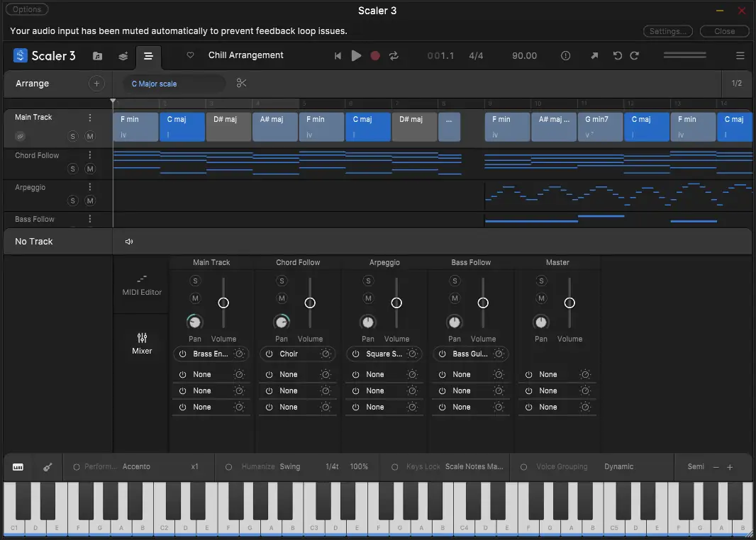Viewport: 756px width, 540px height.
Task: Switch to the Mixer panel
Action: (141, 343)
